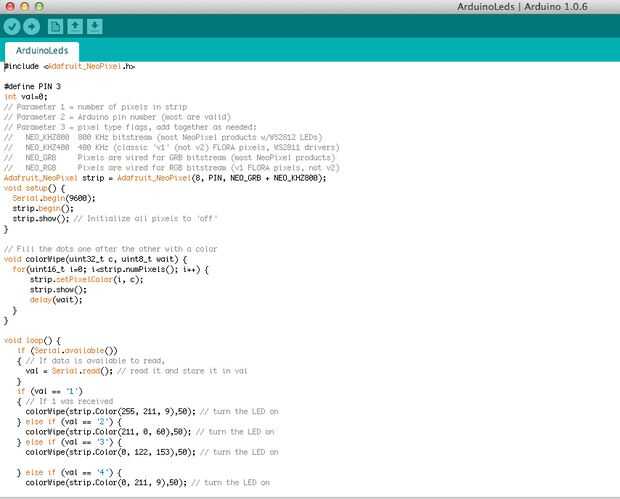This screenshot has width=620, height=499.
Task: Click the 'int val=0;' line
Action: (26, 96)
